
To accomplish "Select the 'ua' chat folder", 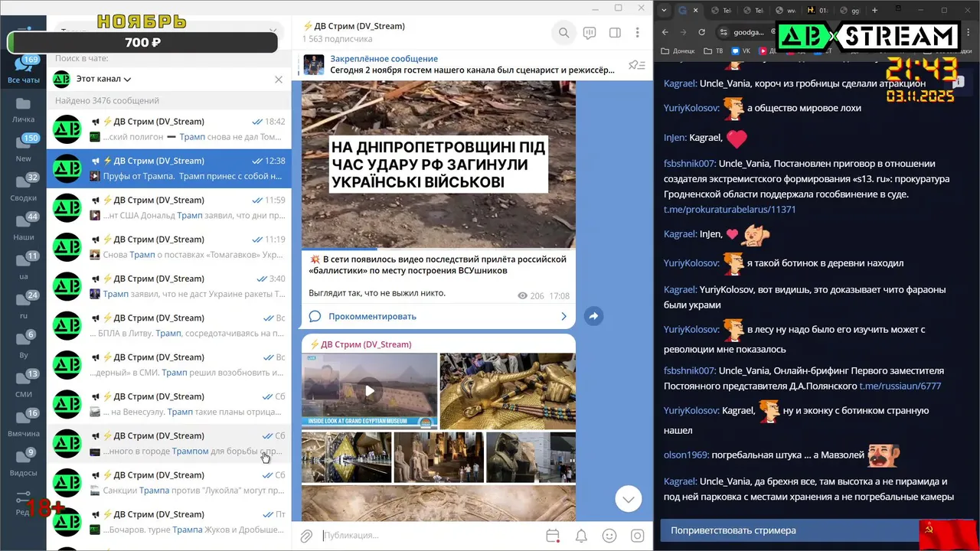I will (24, 266).
